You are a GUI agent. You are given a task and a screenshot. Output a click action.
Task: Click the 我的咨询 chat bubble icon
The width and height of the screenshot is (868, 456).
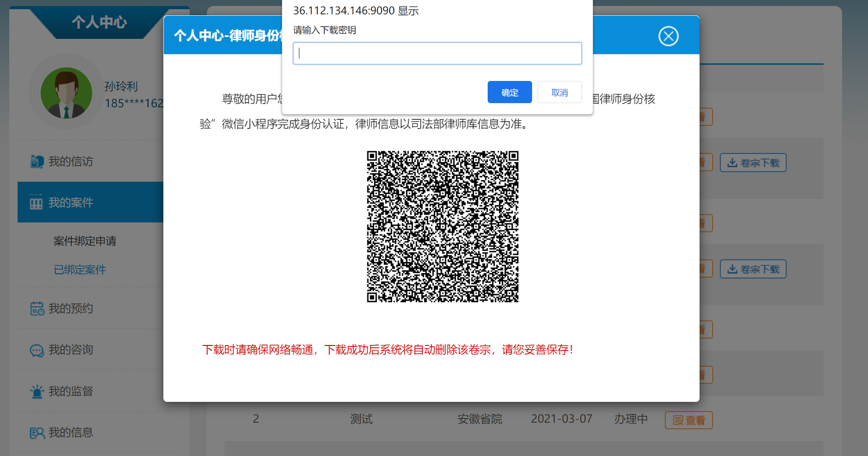click(x=37, y=351)
